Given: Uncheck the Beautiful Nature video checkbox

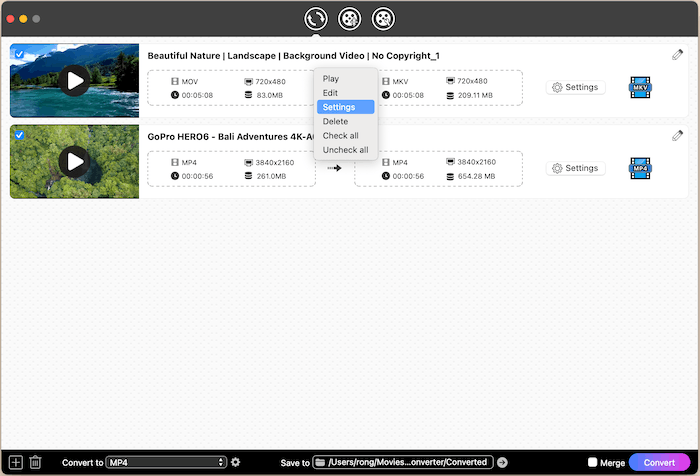Looking at the screenshot, I should coord(18,53).
